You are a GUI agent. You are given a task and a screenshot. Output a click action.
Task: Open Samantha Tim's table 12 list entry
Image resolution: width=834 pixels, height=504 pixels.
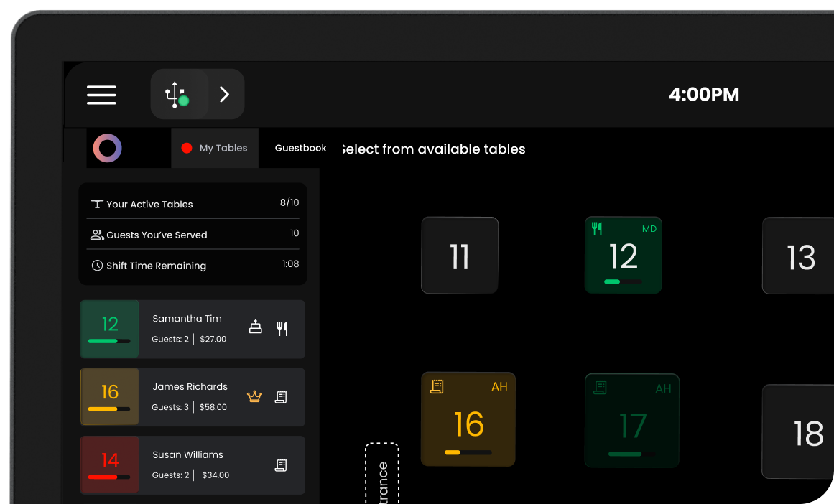[193, 329]
